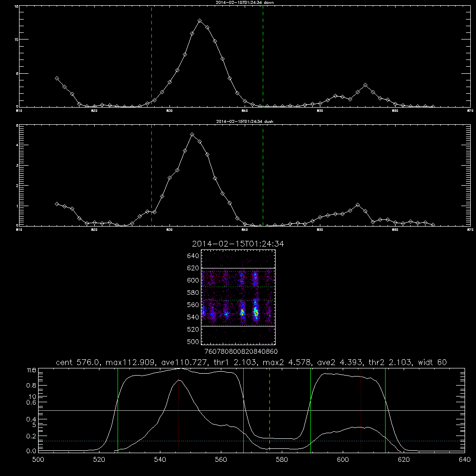Click the '0.4' label on bottom plot y-axis
The width and height of the screenshot is (476, 476).
click(x=31, y=419)
